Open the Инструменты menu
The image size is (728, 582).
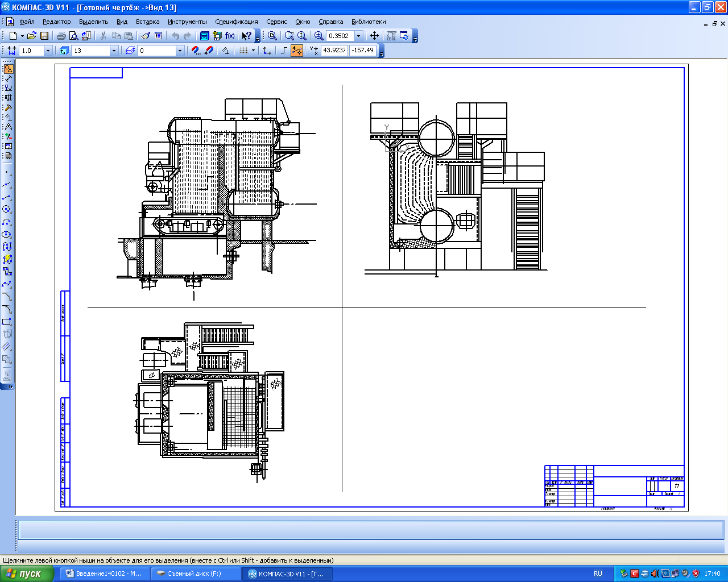pos(187,22)
